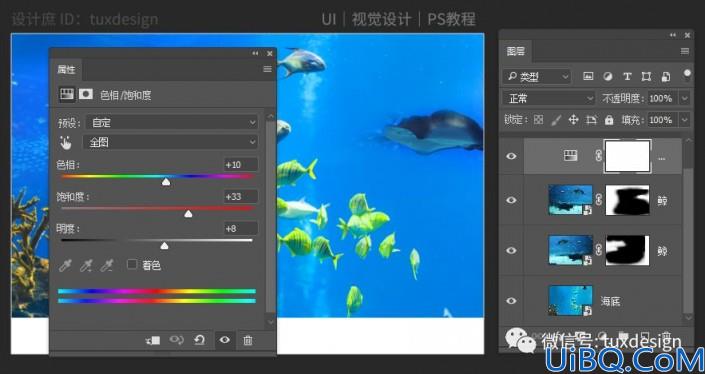
Task: Open the 正常 blend mode dropdown
Action: tap(549, 98)
